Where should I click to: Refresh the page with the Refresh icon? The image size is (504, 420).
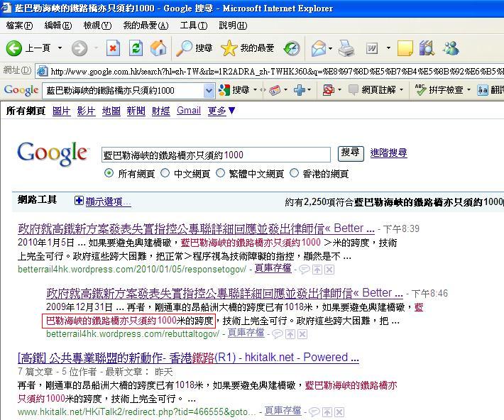coord(136,48)
